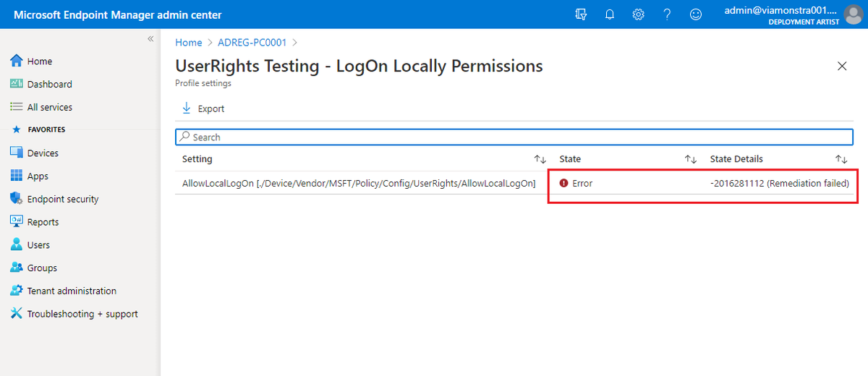This screenshot has height=376, width=868.
Task: Click the Devices monitor icon
Action: click(x=17, y=153)
